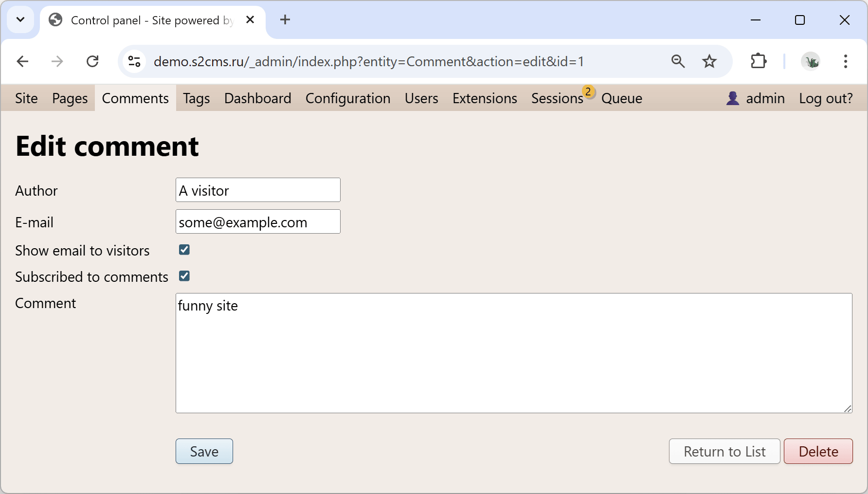The height and width of the screenshot is (494, 868).
Task: Open the Tags section
Action: (197, 98)
